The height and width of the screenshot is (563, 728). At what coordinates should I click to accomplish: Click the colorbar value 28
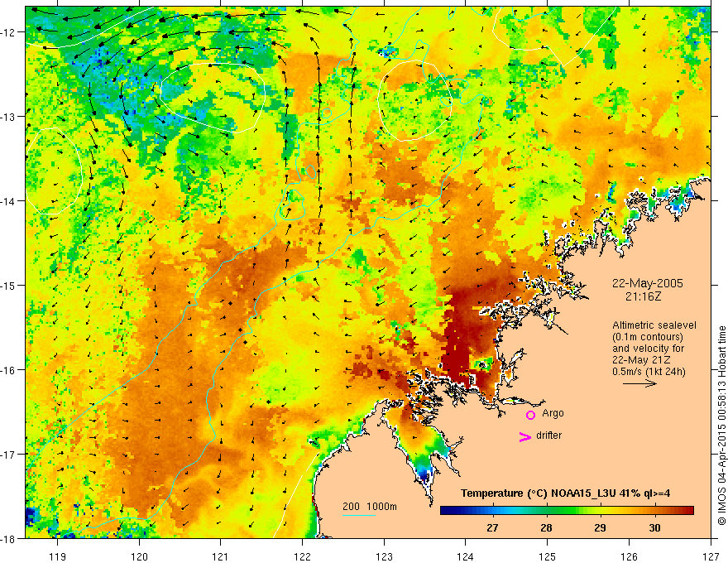click(547, 527)
